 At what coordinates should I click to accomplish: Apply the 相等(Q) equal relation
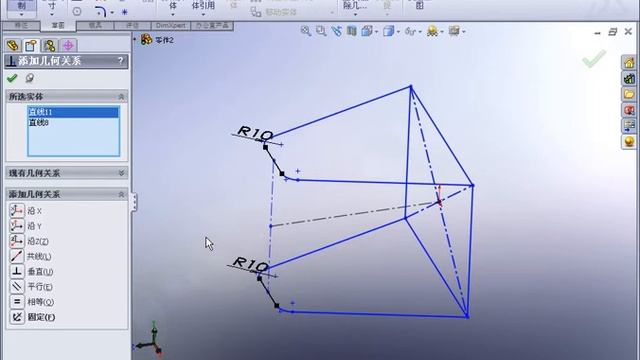(31, 302)
